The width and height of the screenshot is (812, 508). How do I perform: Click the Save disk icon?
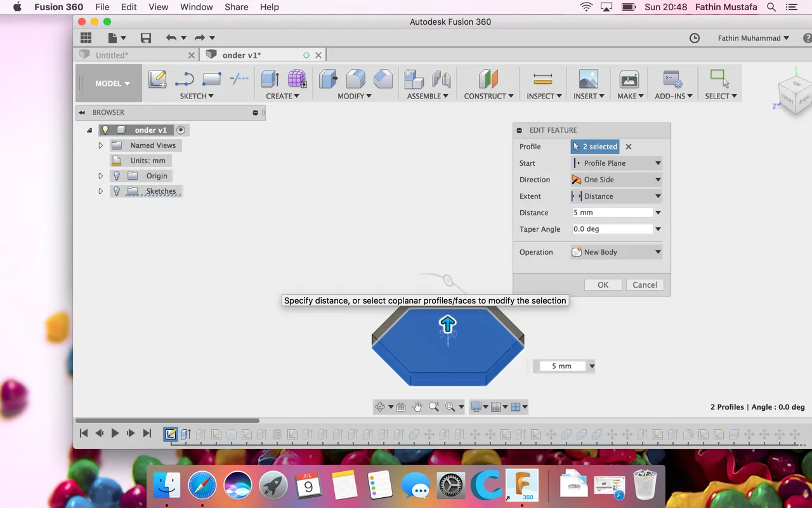[146, 38]
